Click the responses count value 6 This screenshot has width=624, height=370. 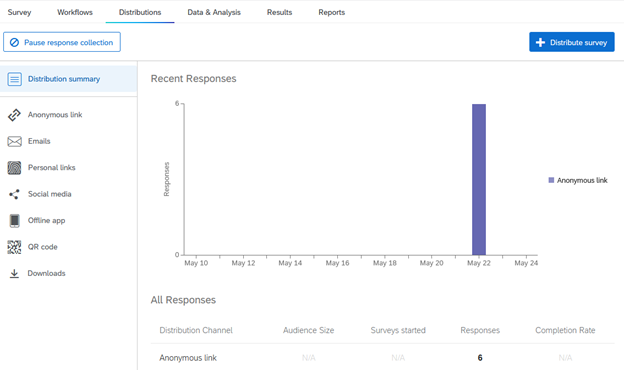coord(480,358)
